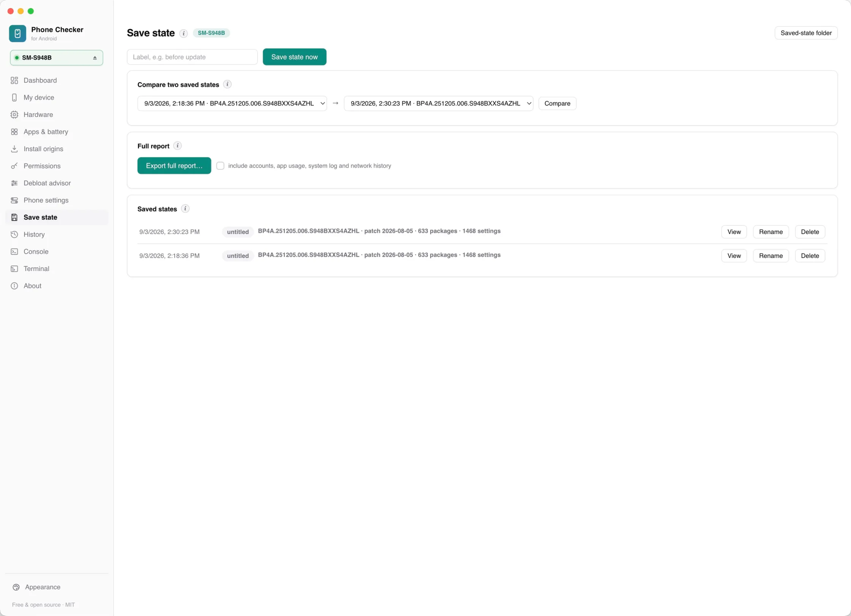Viewport: 851px width, 616px height.
Task: Click the Console icon in sidebar
Action: click(14, 251)
